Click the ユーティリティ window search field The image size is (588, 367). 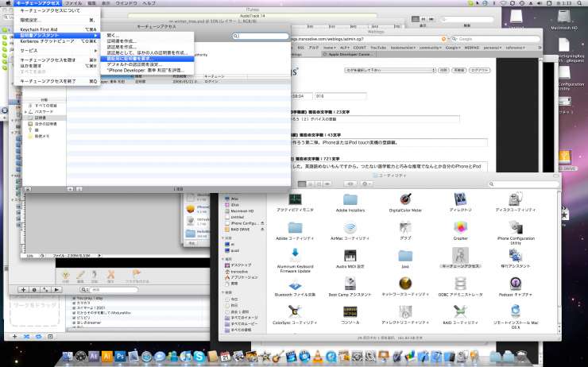[x=523, y=184]
